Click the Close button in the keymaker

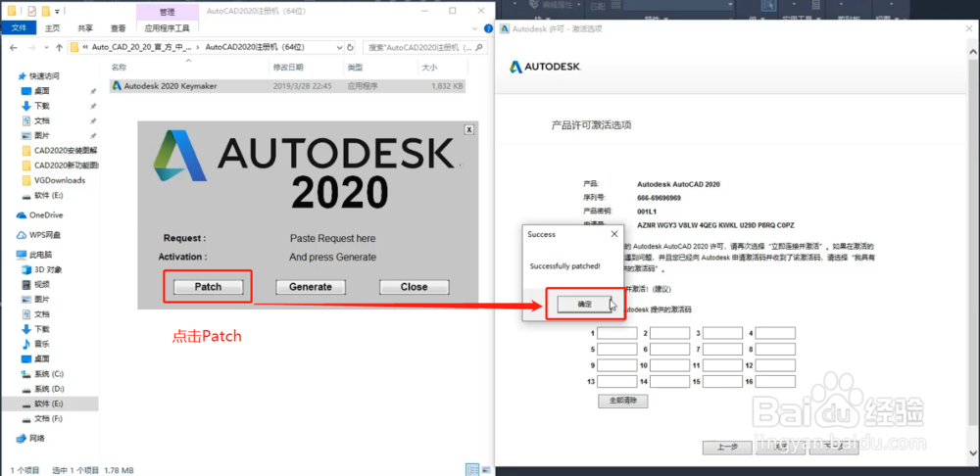click(414, 287)
